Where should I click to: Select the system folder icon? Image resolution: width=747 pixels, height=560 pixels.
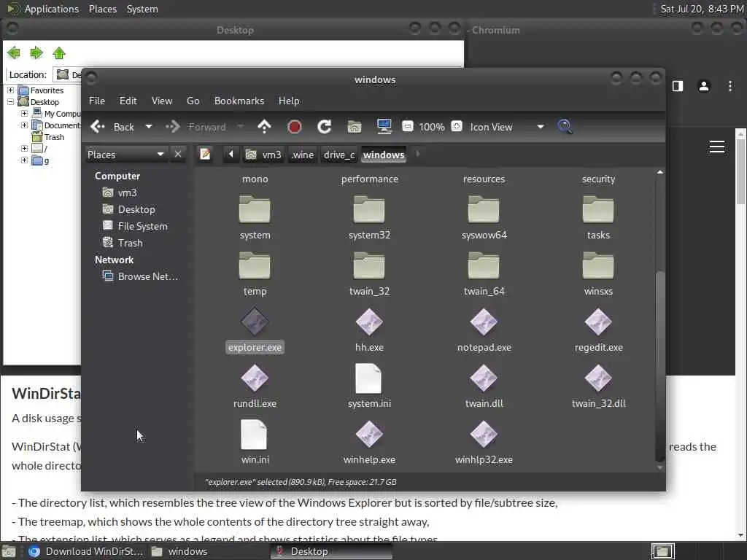pyautogui.click(x=255, y=210)
